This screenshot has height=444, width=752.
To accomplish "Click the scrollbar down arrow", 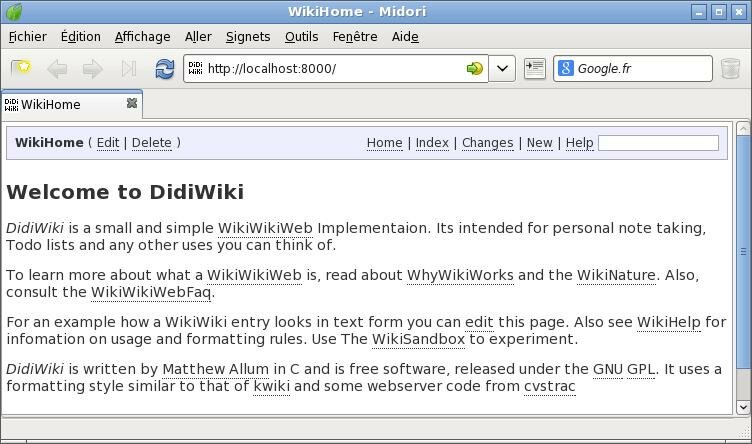I will 743,407.
